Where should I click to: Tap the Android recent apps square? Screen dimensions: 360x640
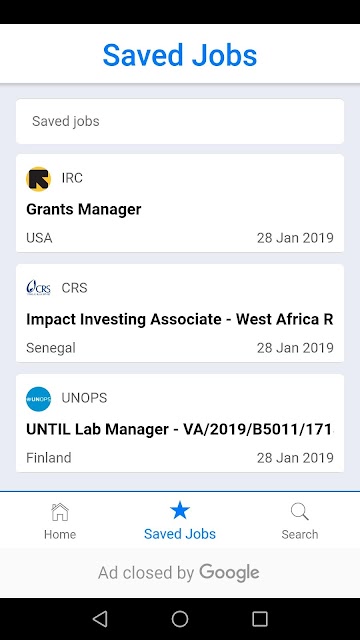(x=260, y=619)
